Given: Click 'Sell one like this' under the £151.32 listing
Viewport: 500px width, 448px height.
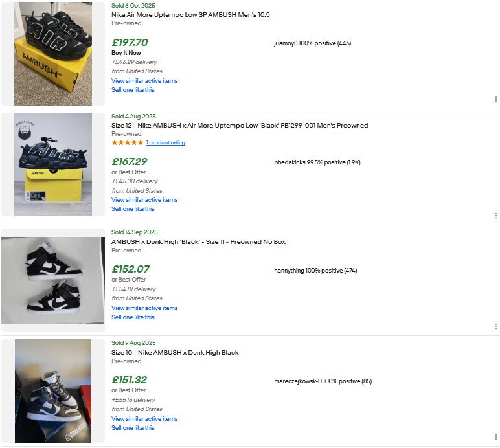Looking at the screenshot, I should (133, 428).
